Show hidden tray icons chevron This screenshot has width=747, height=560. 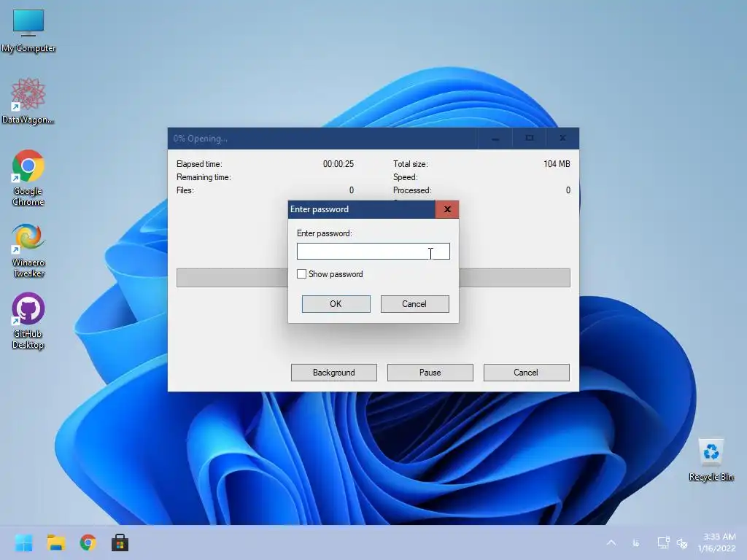click(x=611, y=542)
